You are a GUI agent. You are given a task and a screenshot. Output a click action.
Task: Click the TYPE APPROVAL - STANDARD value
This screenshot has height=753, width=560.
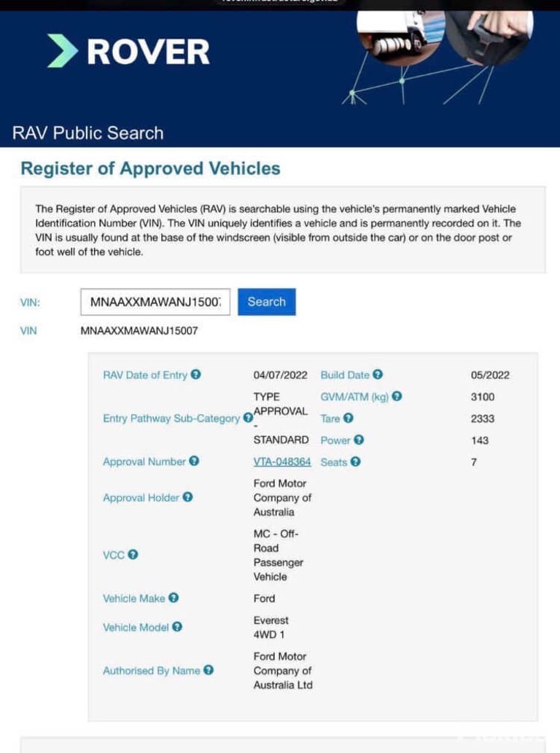coord(281,418)
